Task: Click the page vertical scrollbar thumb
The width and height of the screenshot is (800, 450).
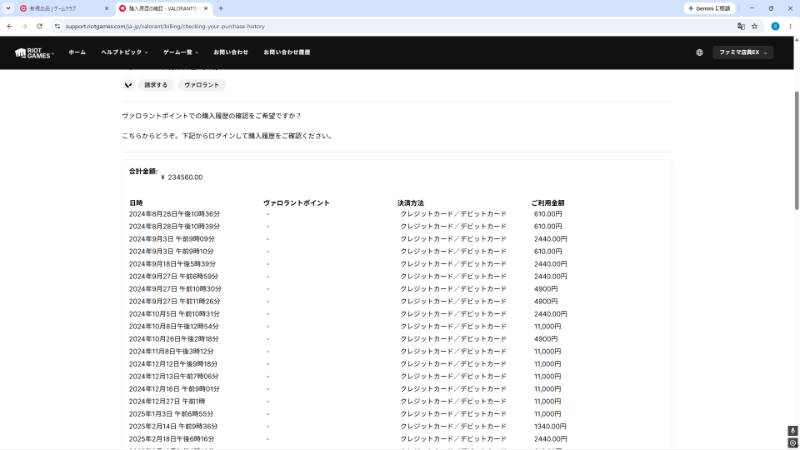Action: point(796,150)
